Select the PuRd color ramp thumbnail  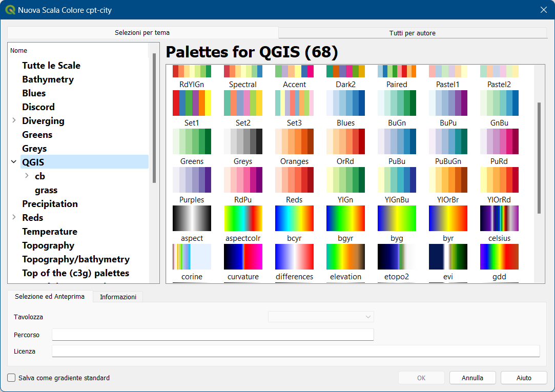coord(500,141)
